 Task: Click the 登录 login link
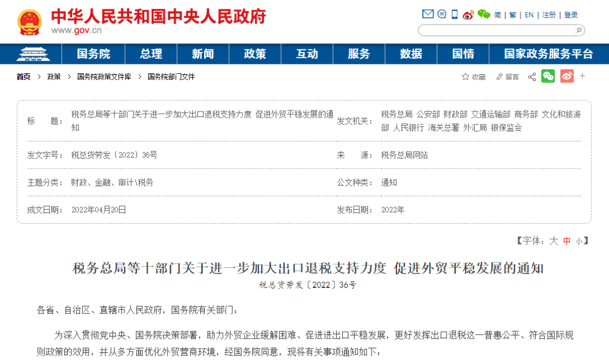571,15
